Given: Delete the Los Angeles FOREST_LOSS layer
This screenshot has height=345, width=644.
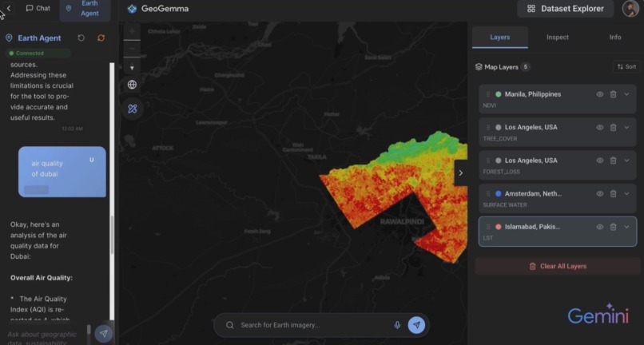Looking at the screenshot, I should [613, 161].
